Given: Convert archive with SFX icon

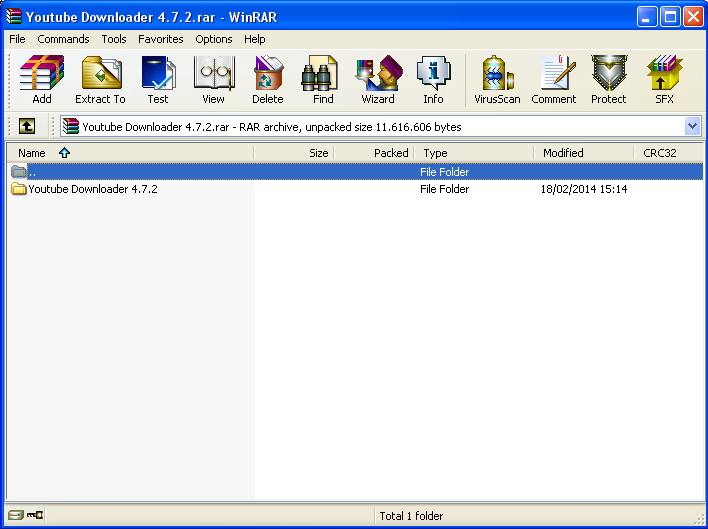Looking at the screenshot, I should [664, 80].
